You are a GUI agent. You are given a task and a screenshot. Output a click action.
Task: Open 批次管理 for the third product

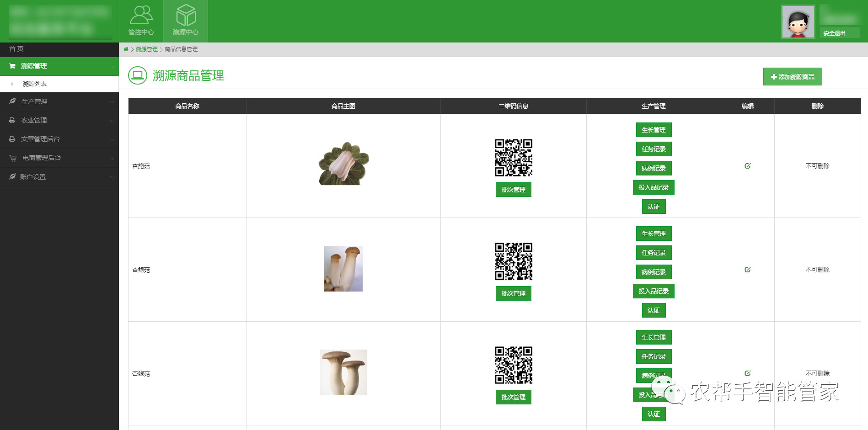(x=514, y=397)
